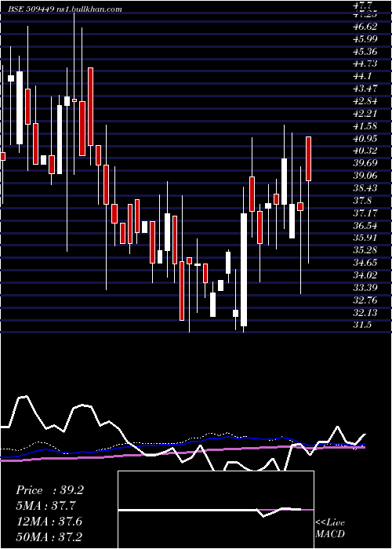
Task: Click the 45.36 price axis label
Action: coord(365,53)
